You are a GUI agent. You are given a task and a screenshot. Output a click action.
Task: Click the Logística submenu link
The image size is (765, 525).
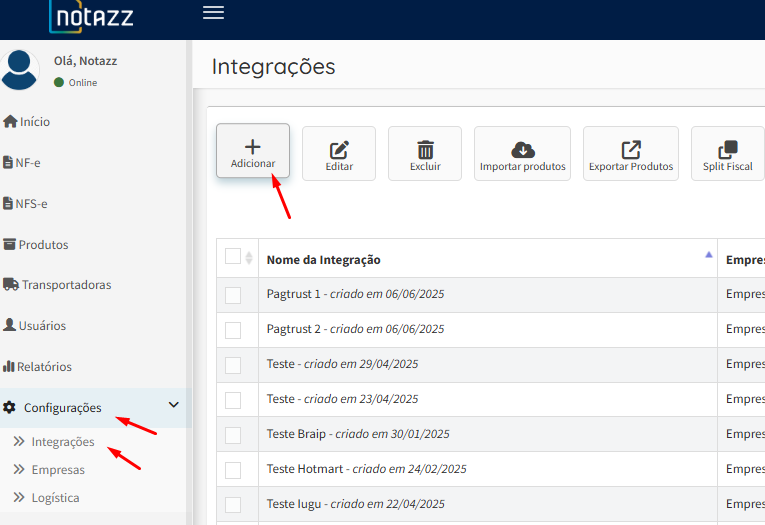[55, 498]
